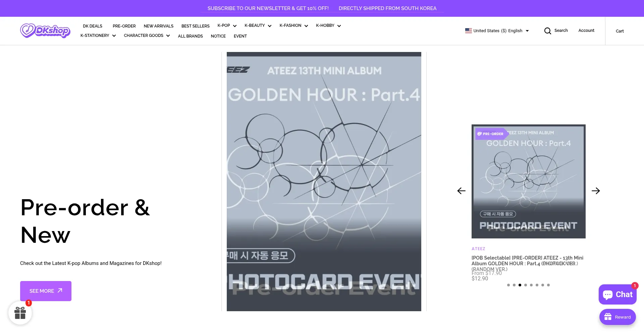Go to previous product with left arrow
The width and height of the screenshot is (644, 333).
[462, 191]
